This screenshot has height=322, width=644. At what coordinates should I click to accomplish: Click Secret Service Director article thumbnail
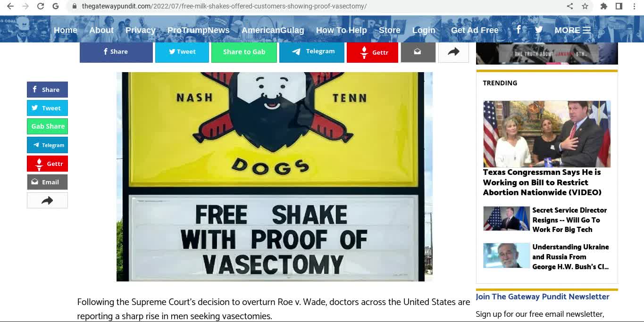506,218
